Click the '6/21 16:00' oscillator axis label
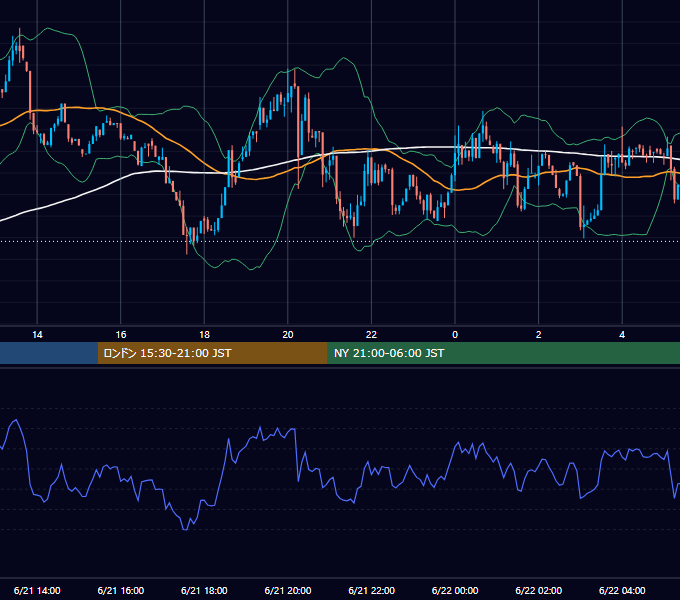Viewport: 680px width, 600px height. point(121,590)
